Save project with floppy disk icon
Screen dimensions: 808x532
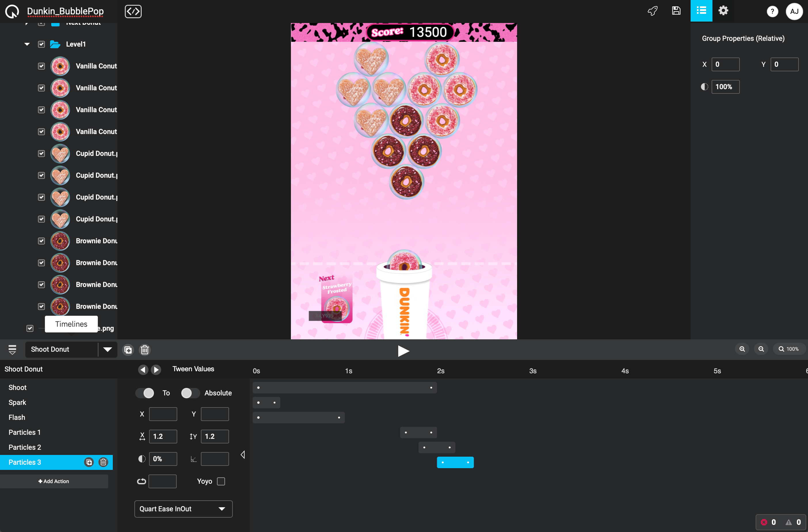(676, 11)
